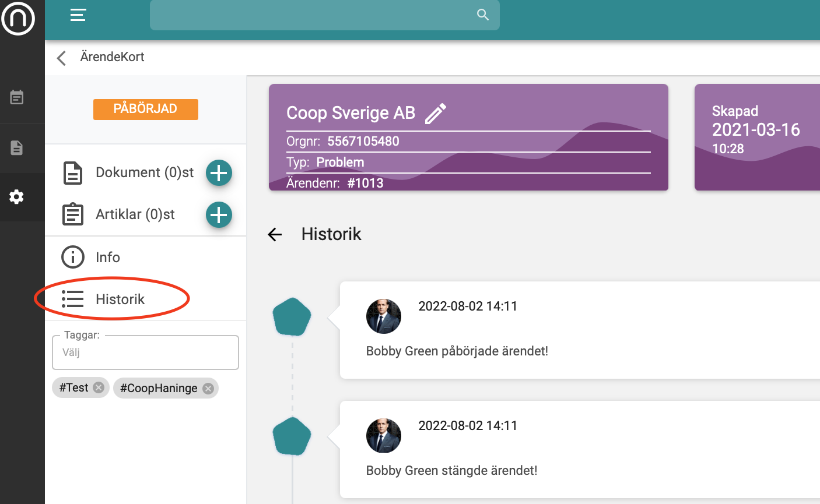Image resolution: width=820 pixels, height=504 pixels.
Task: Click the pentagon marker for stängde entry
Action: [292, 436]
